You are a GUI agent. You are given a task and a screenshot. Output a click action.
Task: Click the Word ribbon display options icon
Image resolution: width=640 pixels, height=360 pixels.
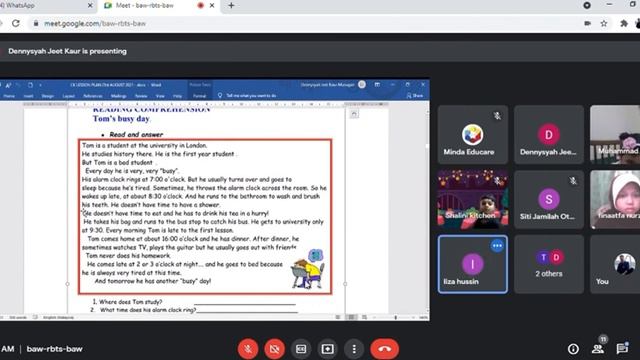tap(377, 84)
